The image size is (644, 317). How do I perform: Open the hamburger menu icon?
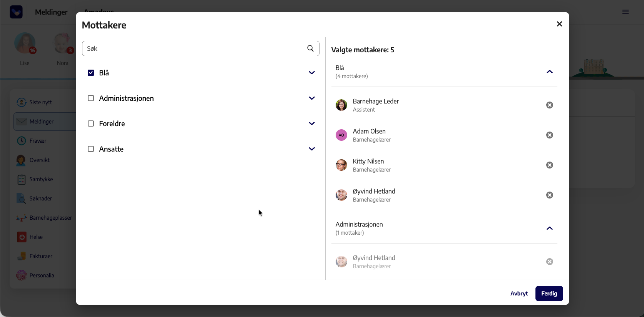pyautogui.click(x=626, y=12)
